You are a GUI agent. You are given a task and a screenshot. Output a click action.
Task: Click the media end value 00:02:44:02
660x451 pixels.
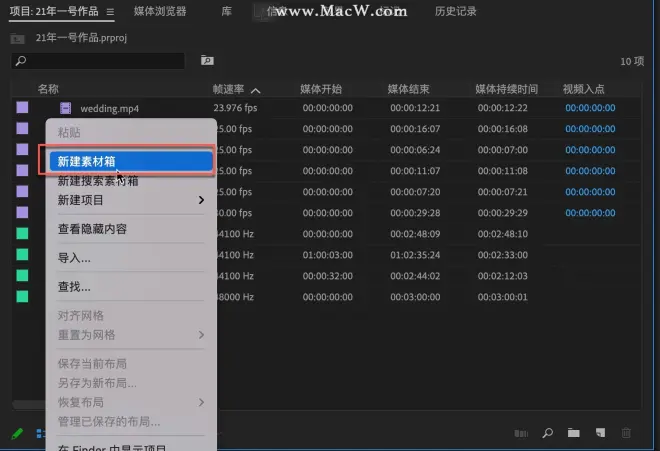415,276
